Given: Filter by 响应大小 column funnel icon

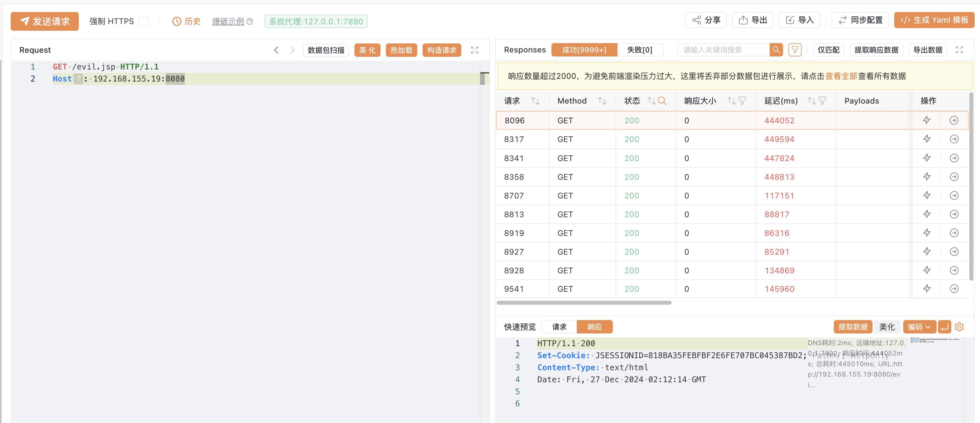Looking at the screenshot, I should [742, 101].
